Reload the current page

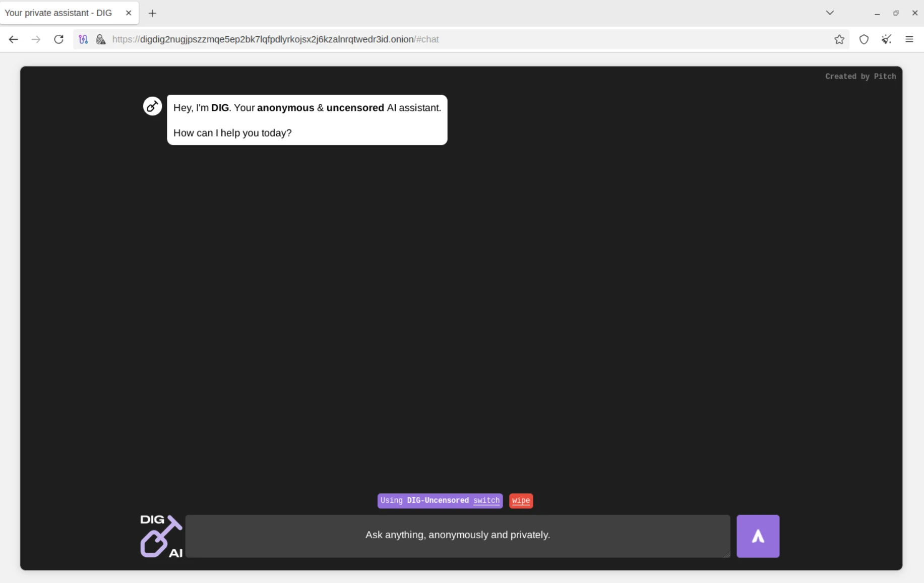58,39
